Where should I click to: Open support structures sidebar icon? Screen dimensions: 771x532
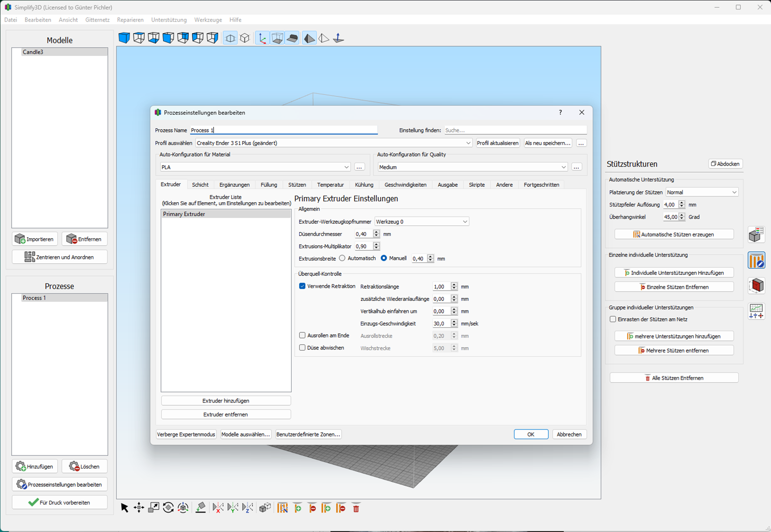coord(757,260)
